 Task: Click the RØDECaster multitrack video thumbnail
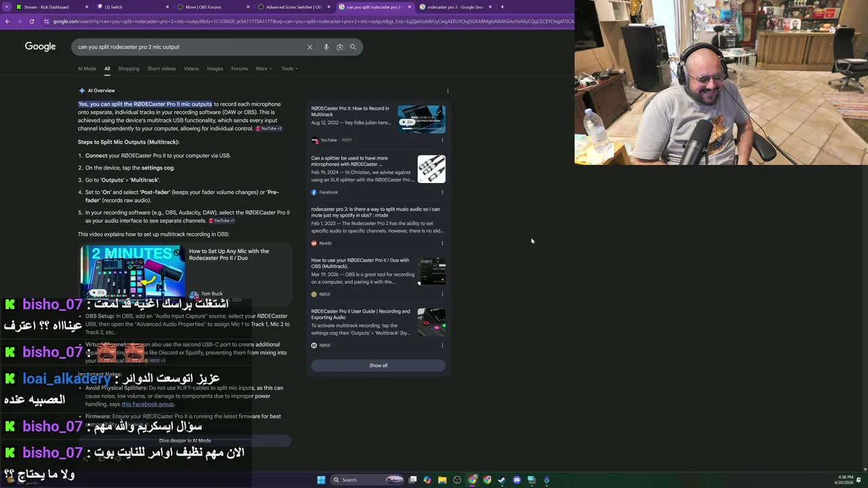(x=421, y=119)
